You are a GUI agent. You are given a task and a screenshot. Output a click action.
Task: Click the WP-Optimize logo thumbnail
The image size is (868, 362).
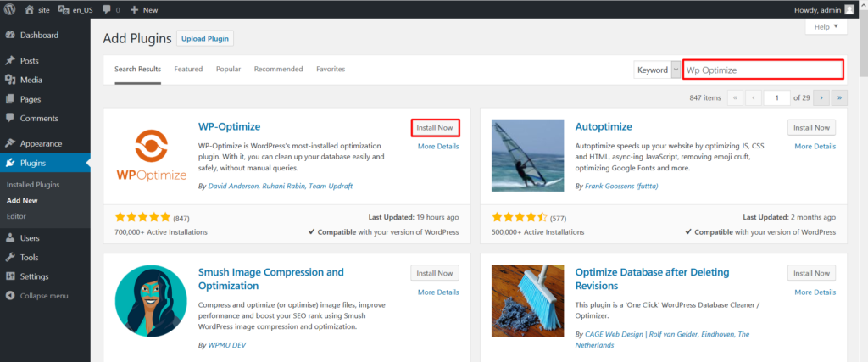(x=151, y=155)
